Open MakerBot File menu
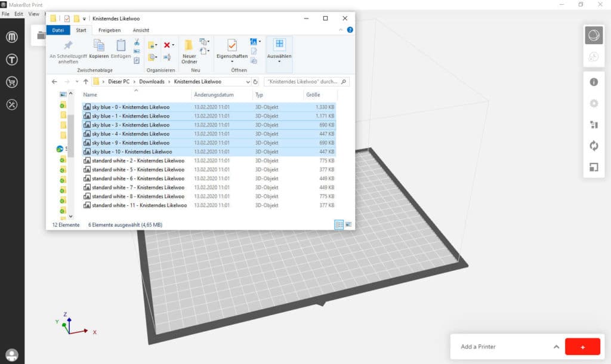Screen dimensions: 611x364 [5, 14]
